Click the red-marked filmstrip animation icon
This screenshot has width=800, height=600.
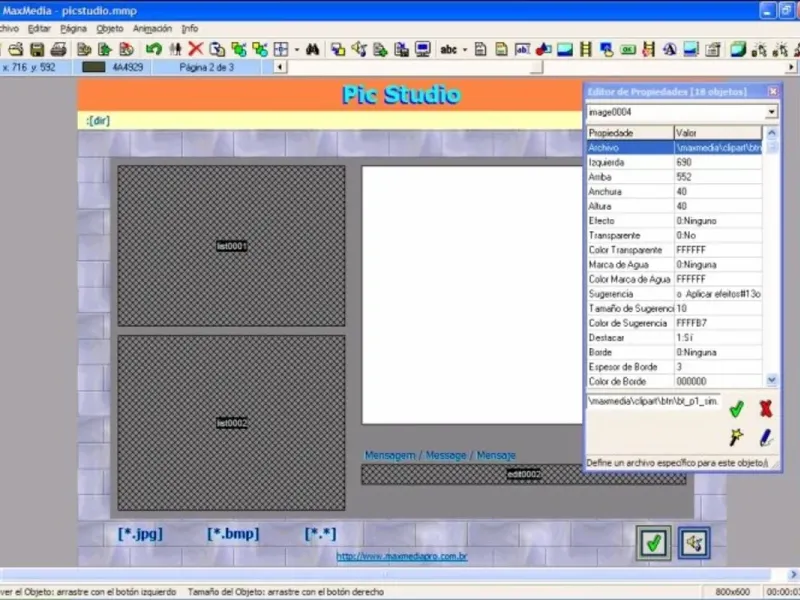pos(648,49)
